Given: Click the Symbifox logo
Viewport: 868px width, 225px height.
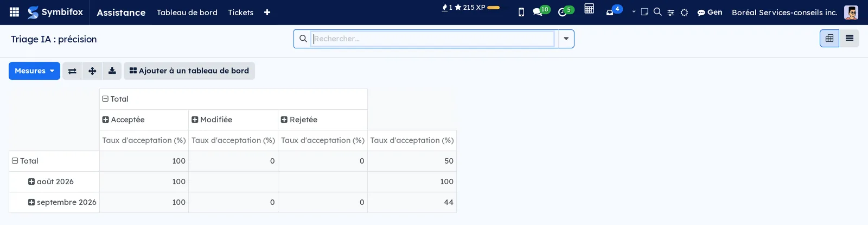Looking at the screenshot, I should [x=55, y=12].
